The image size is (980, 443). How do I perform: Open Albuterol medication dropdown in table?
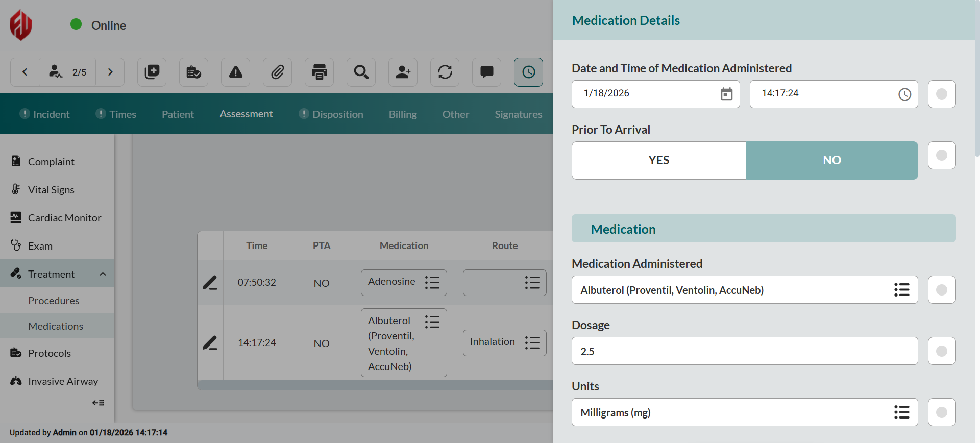click(404, 343)
